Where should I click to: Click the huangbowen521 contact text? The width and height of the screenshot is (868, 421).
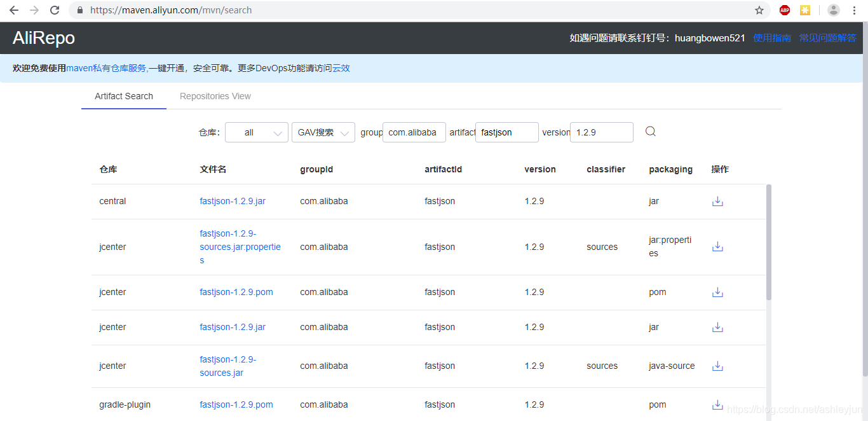pos(710,38)
